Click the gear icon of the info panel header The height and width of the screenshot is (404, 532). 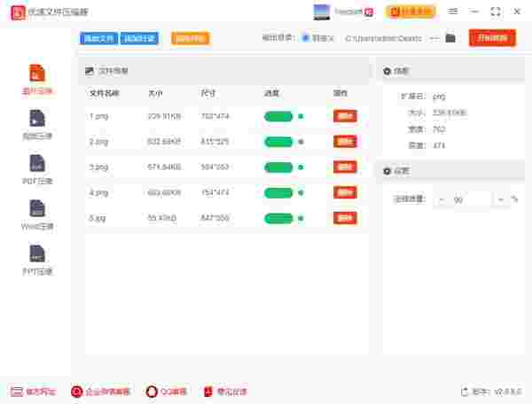tap(387, 71)
